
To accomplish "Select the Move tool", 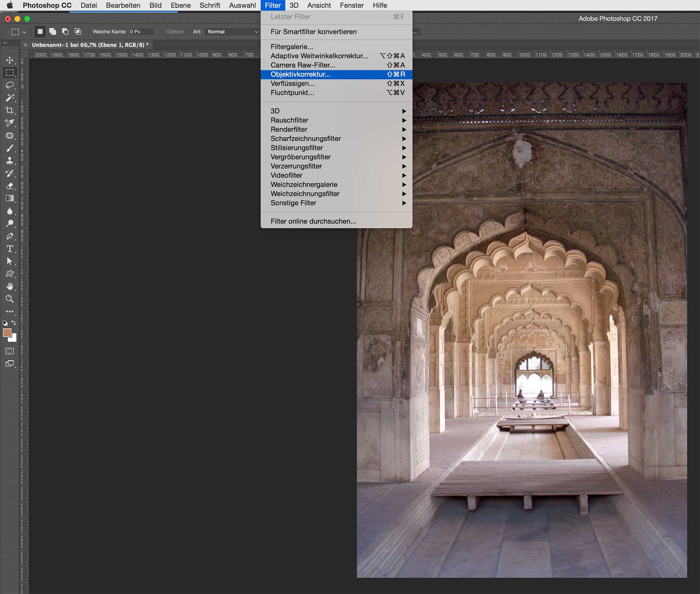I will [x=10, y=60].
